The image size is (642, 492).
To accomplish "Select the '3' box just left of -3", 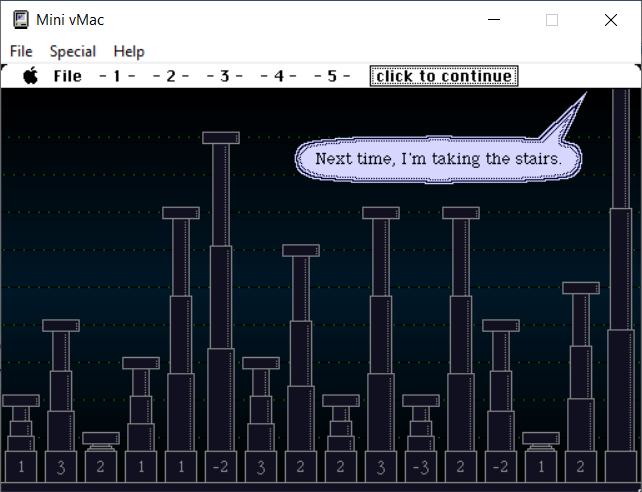I will (x=381, y=467).
